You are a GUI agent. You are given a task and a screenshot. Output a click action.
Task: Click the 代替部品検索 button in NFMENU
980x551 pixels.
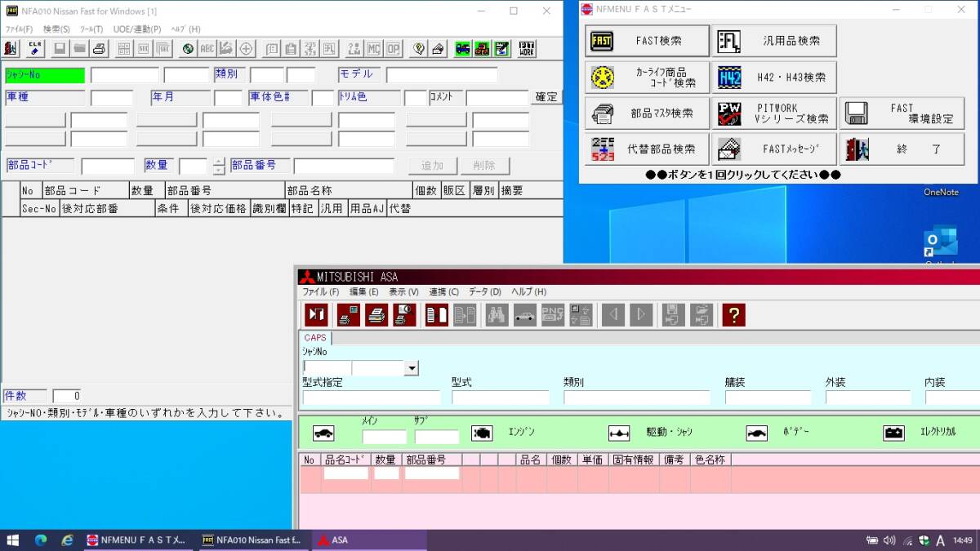pyautogui.click(x=647, y=149)
